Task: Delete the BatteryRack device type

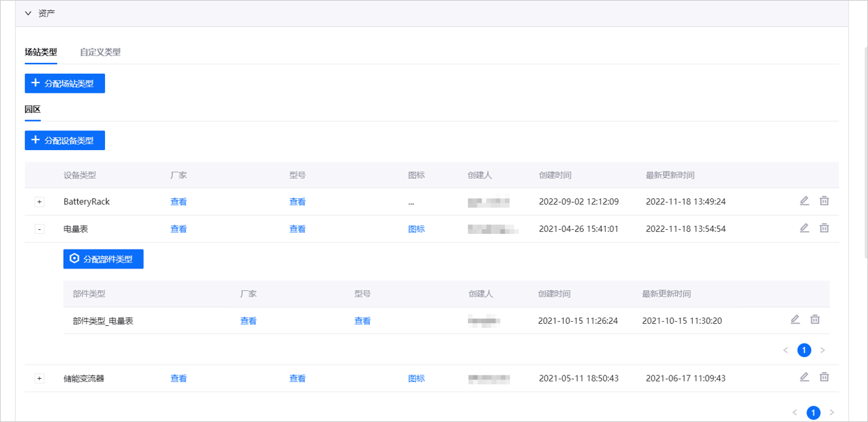Action: [824, 201]
